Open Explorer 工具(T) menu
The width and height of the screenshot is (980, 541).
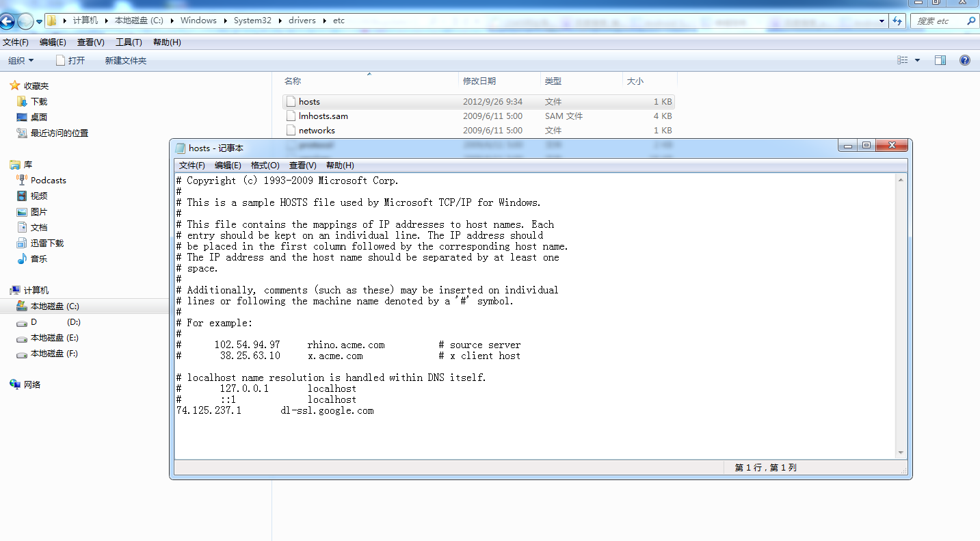pos(129,42)
